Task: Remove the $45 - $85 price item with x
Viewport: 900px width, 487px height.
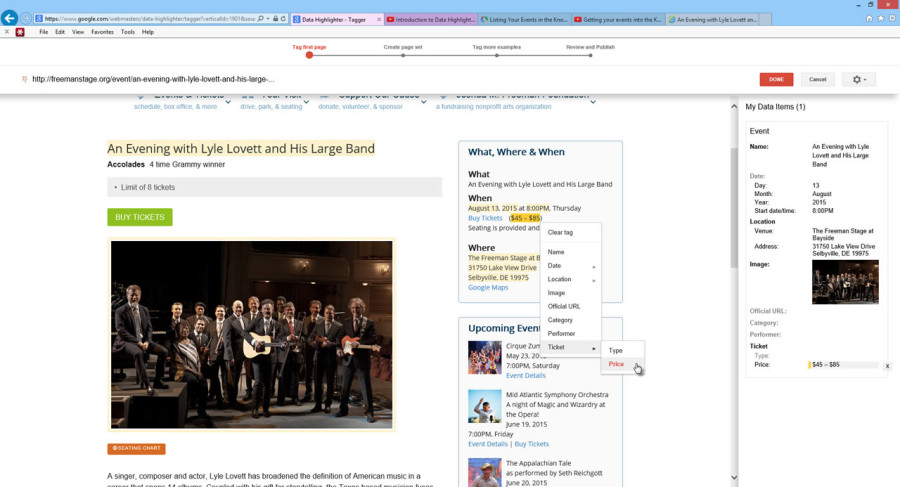Action: point(887,366)
